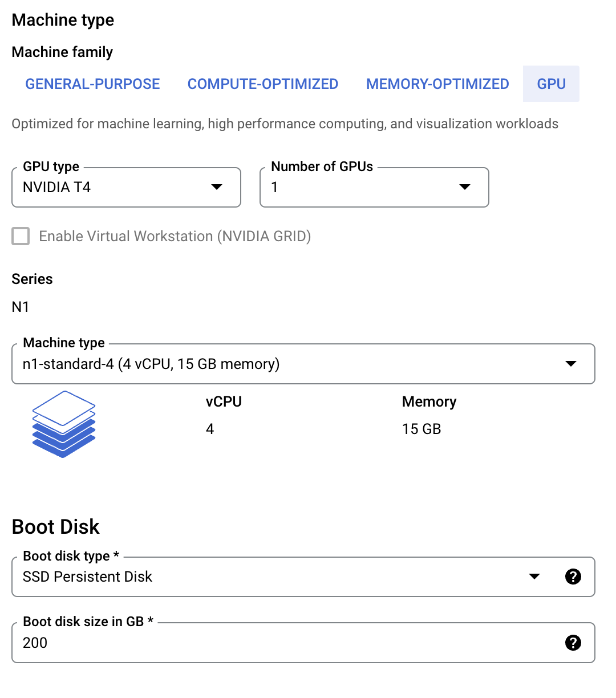Image resolution: width=616 pixels, height=698 pixels.
Task: Click the Boot disk type caret icon
Action: 534,577
